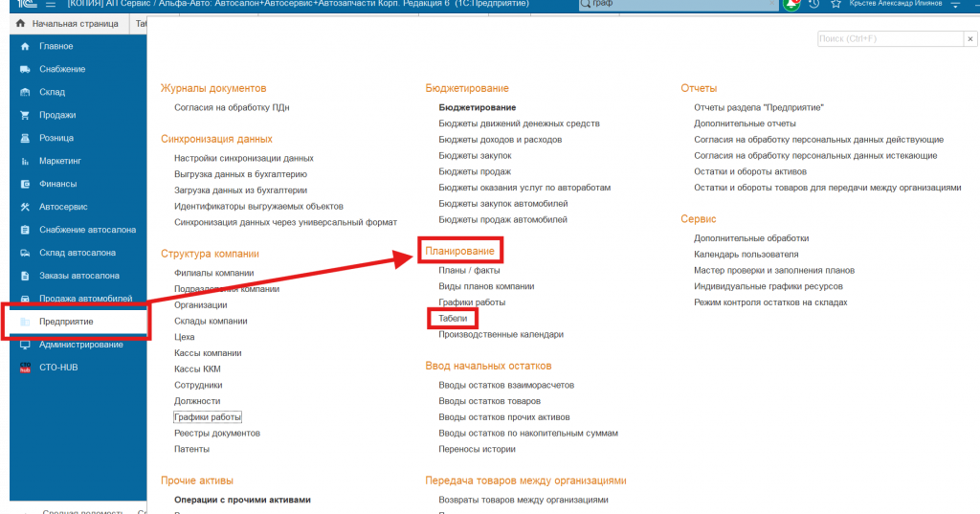The width and height of the screenshot is (980, 514).
Task: Select the Администрирование section in sidebar
Action: 80,345
